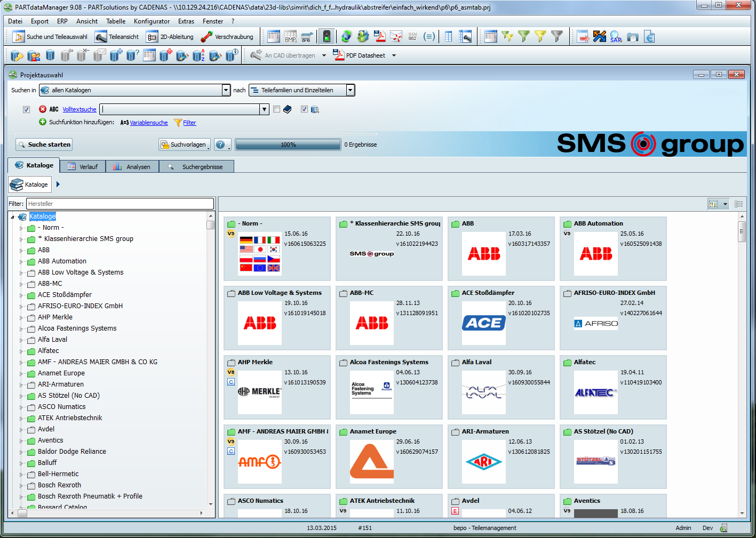This screenshot has width=756, height=538.
Task: Toggle the checkbox beside the database icon
Action: pos(304,109)
